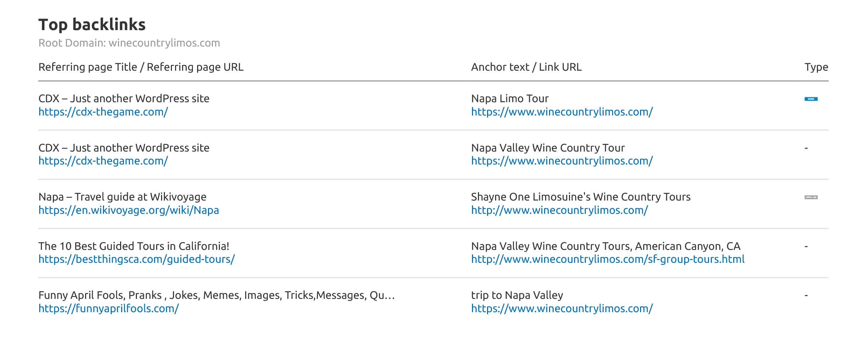
Task: Open link URL under Shayne One Limosuine's anchor
Action: (559, 210)
